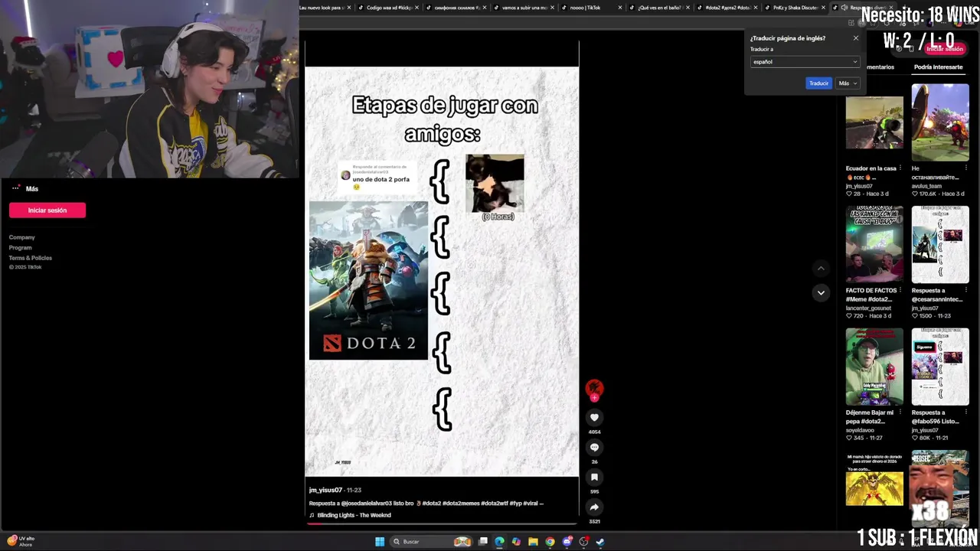Seek on the video progress bar
This screenshot has width=980, height=551.
click(x=442, y=523)
